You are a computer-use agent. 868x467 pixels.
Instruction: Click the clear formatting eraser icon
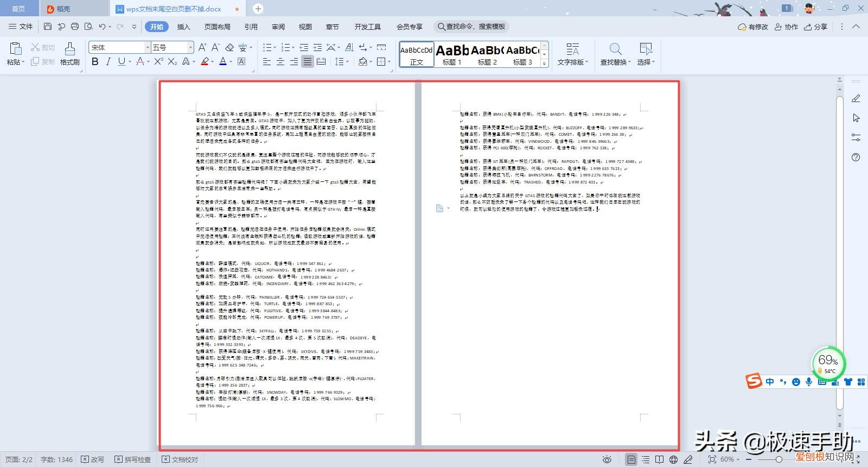[229, 47]
